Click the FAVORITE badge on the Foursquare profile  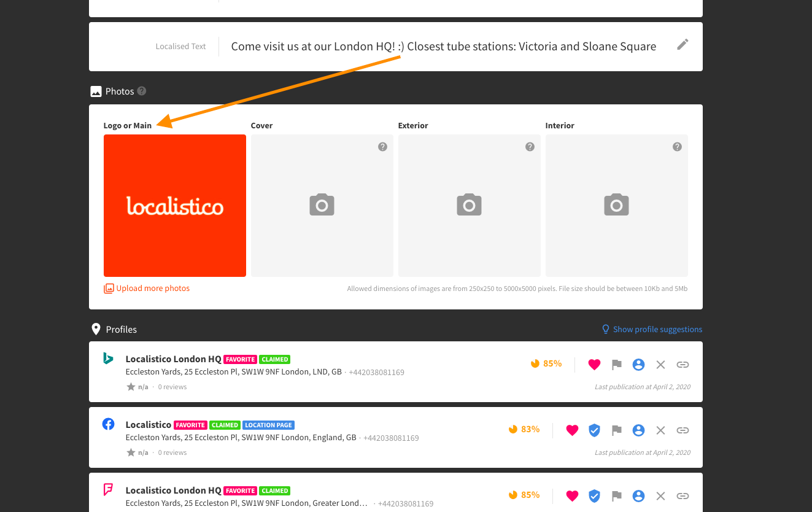(240, 491)
